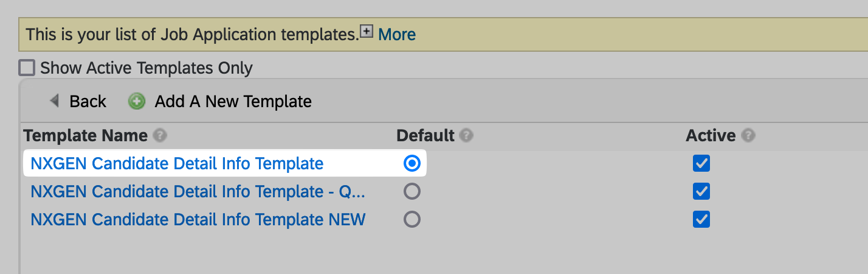The height and width of the screenshot is (274, 868).
Task: Set Template NEW as default radio
Action: pyautogui.click(x=412, y=219)
